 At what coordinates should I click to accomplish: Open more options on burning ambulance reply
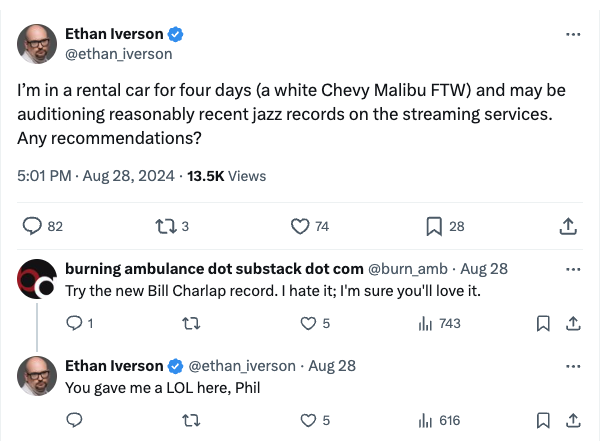573,270
